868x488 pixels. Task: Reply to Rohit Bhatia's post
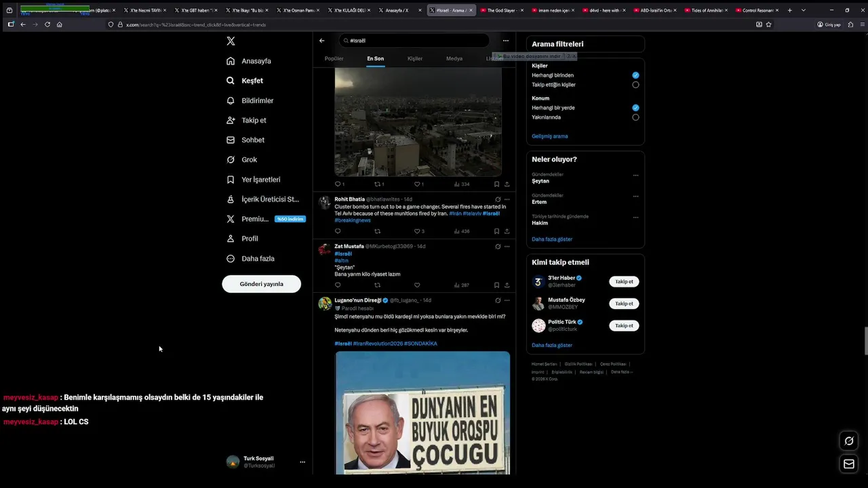pyautogui.click(x=338, y=231)
